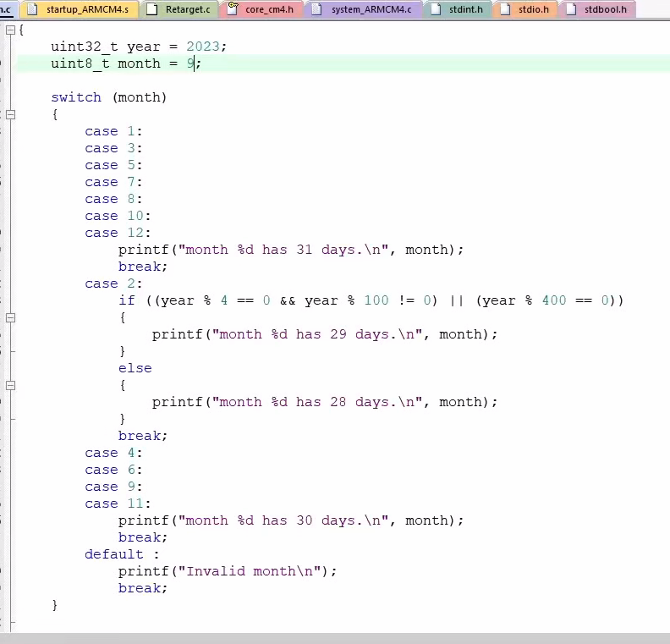Viewport: 670px width, 644px height.
Task: Click the uint32_t type keyword
Action: click(x=85, y=47)
